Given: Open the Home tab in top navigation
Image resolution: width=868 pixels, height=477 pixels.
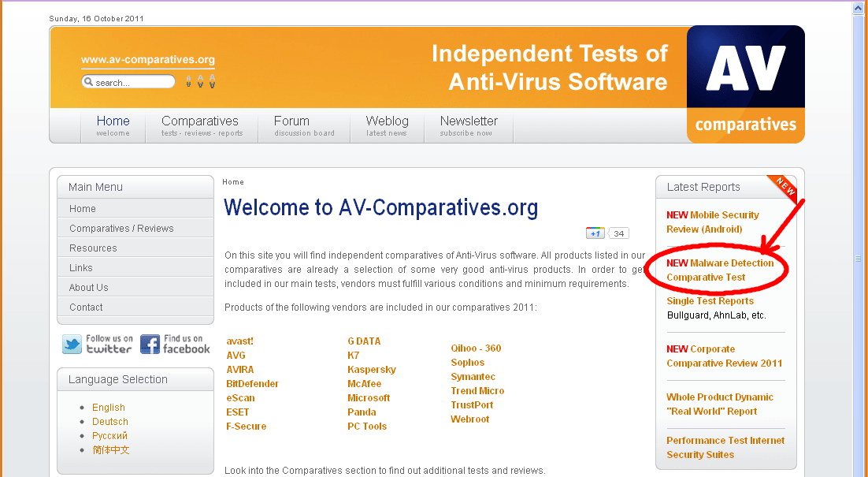Looking at the screenshot, I should coord(113,126).
